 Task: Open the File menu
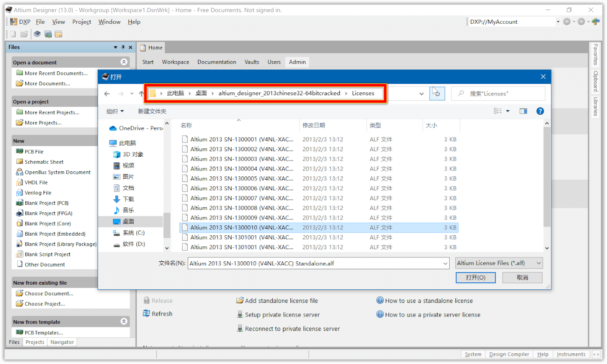pos(40,22)
